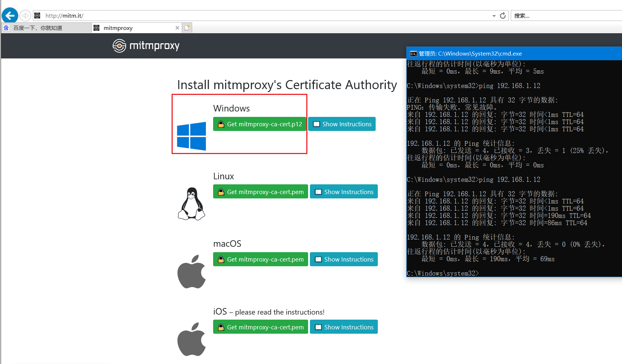This screenshot has width=622, height=364.
Task: Show Instructions for Windows
Action: pos(342,124)
